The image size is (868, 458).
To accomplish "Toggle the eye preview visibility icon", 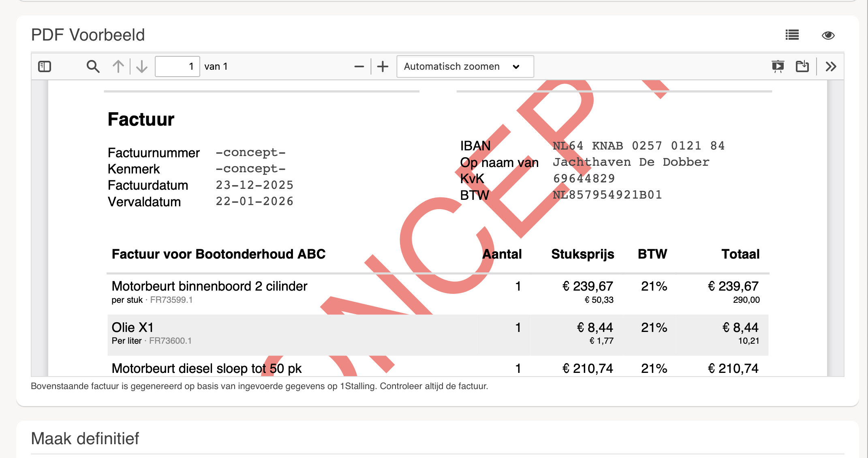I will coord(828,35).
